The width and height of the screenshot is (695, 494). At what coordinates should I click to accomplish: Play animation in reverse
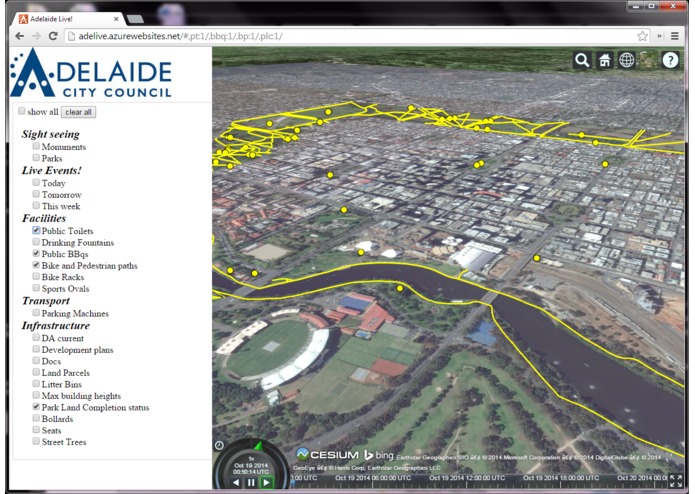[236, 482]
